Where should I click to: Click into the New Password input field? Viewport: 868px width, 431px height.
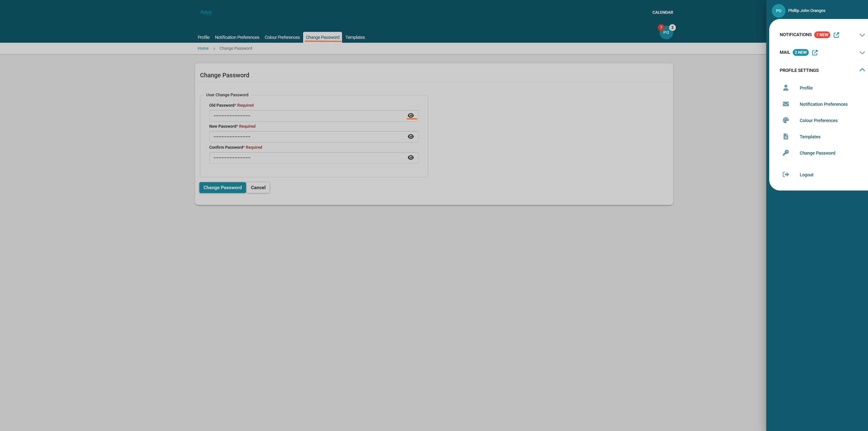pos(307,137)
